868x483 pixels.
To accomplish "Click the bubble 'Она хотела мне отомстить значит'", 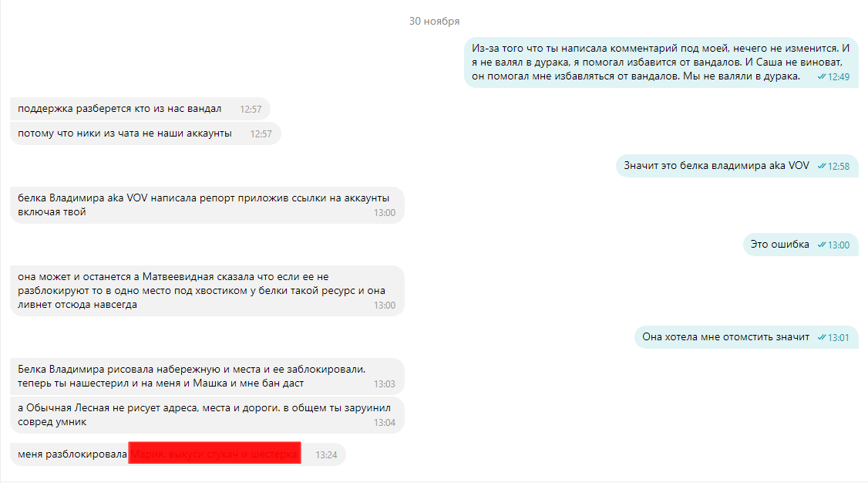I will pyautogui.click(x=746, y=336).
